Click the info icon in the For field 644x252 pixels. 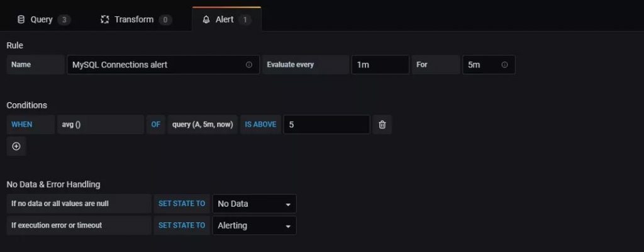[505, 65]
